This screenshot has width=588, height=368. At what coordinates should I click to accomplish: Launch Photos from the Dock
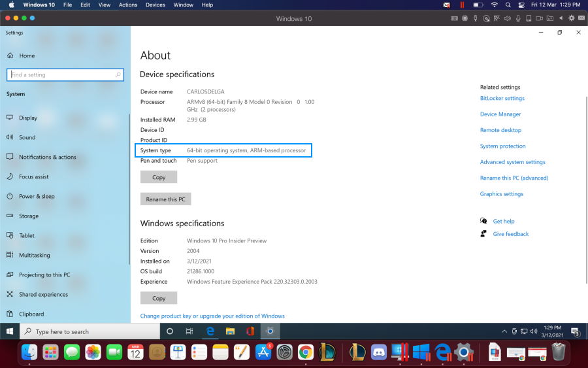[93, 352]
